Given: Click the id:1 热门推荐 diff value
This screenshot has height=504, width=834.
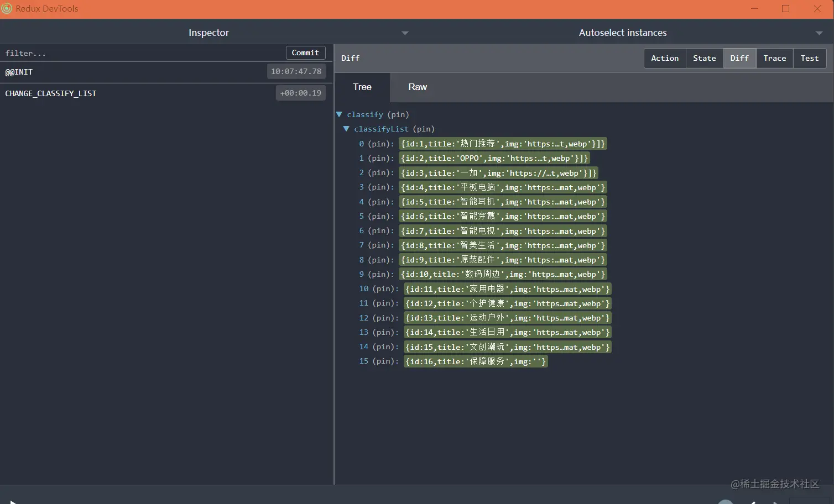Looking at the screenshot, I should (503, 144).
